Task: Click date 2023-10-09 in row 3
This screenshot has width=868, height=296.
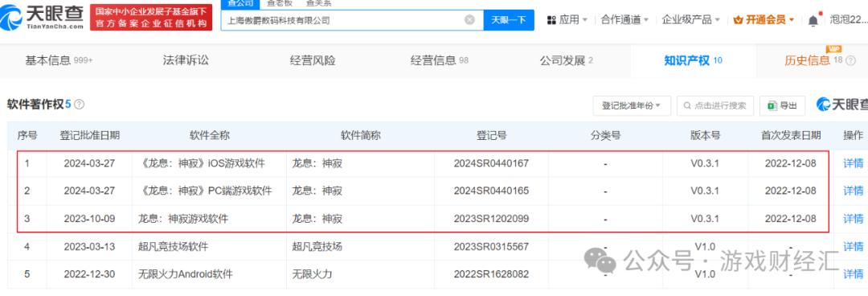Action: coord(89,219)
